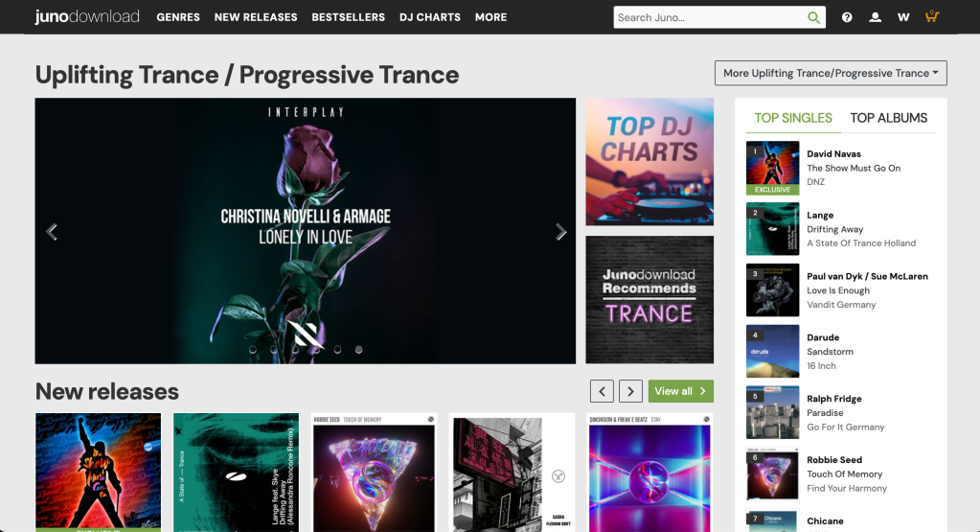Viewport: 980px width, 532px height.
Task: Open the help question mark icon
Action: pos(847,17)
